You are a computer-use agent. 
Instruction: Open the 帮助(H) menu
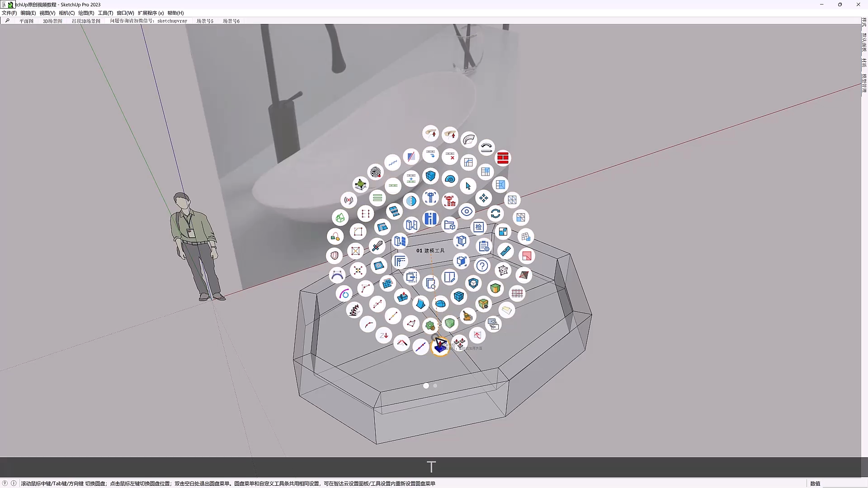pos(175,13)
